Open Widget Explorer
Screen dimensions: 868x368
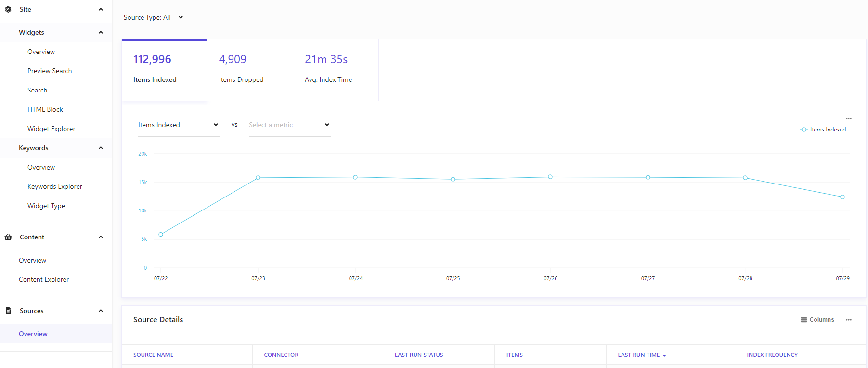[x=52, y=129]
